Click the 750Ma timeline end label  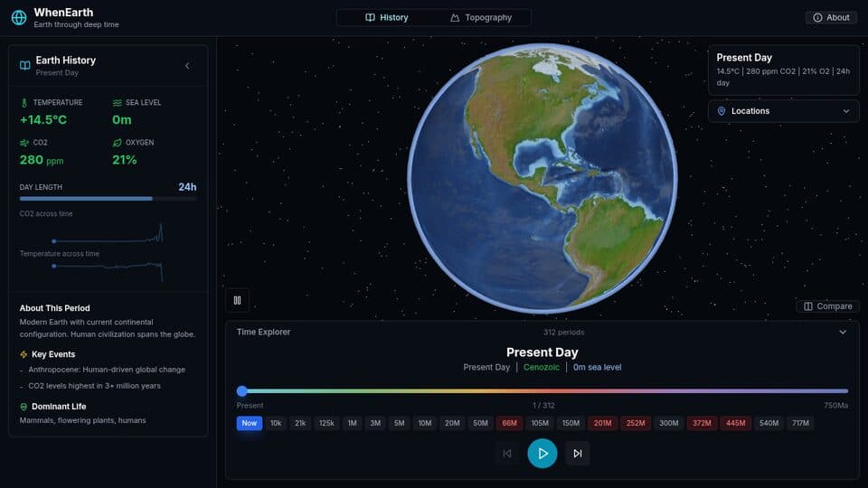(835, 406)
